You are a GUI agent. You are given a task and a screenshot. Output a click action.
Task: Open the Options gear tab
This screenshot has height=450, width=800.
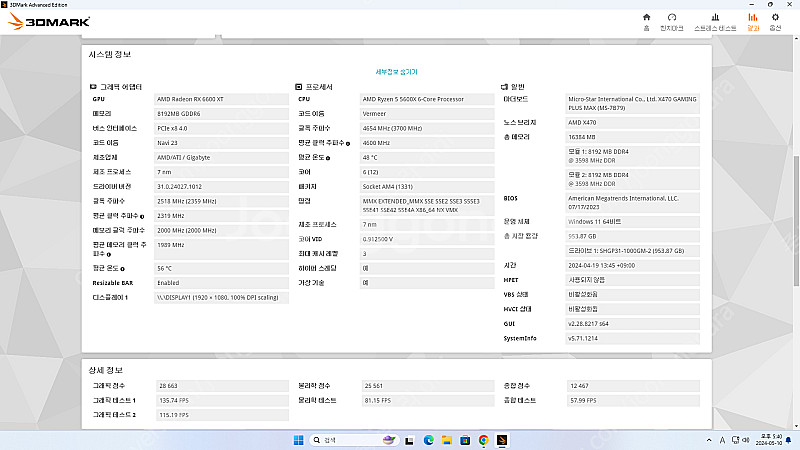click(x=775, y=22)
